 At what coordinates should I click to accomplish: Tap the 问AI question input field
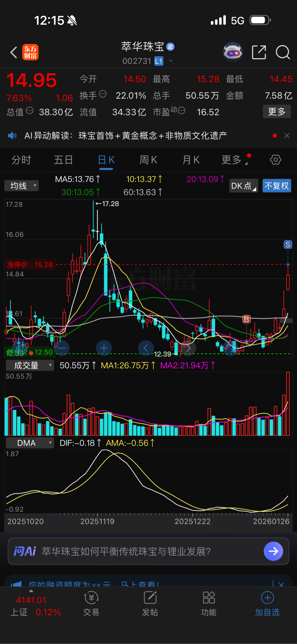pyautogui.click(x=148, y=551)
